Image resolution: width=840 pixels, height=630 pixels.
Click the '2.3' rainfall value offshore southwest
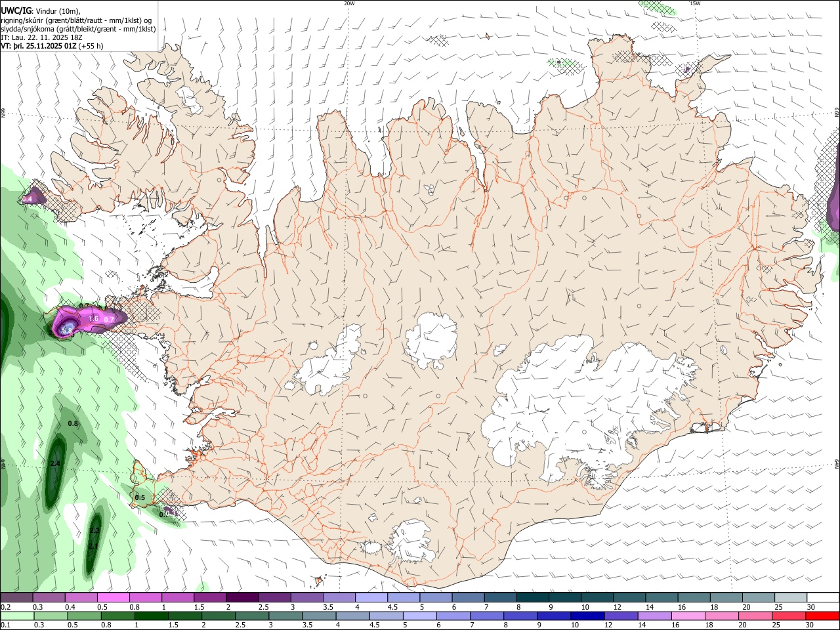coord(94,531)
